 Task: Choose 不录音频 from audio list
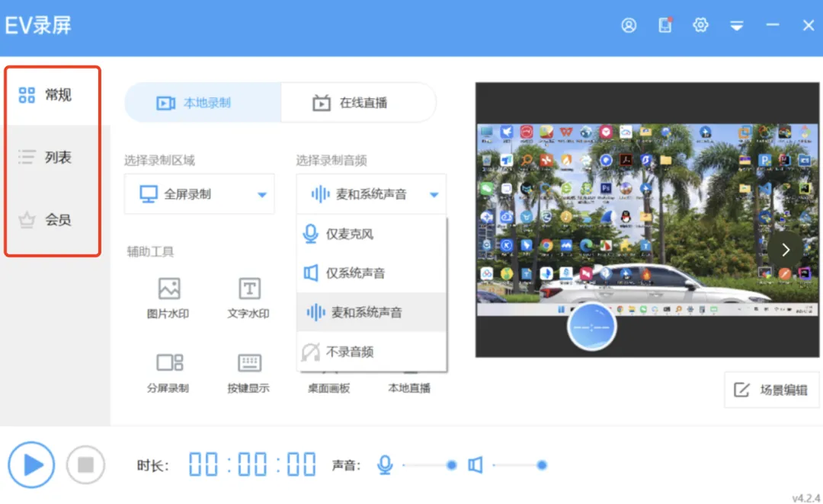(371, 352)
